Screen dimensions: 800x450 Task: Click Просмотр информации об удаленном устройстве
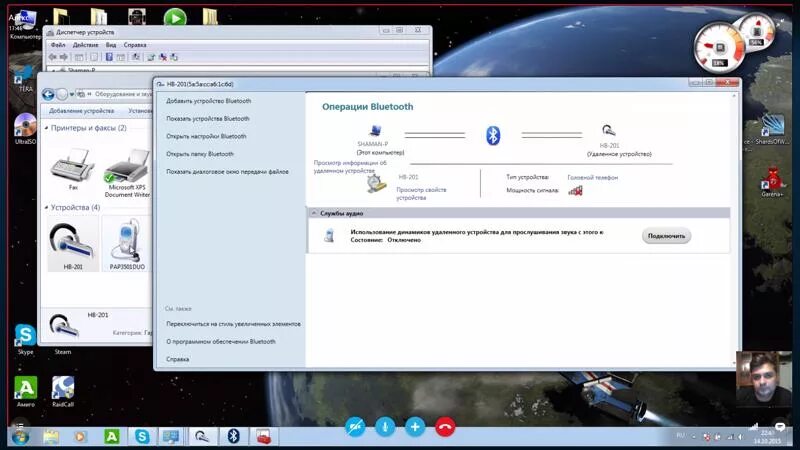pyautogui.click(x=350, y=167)
